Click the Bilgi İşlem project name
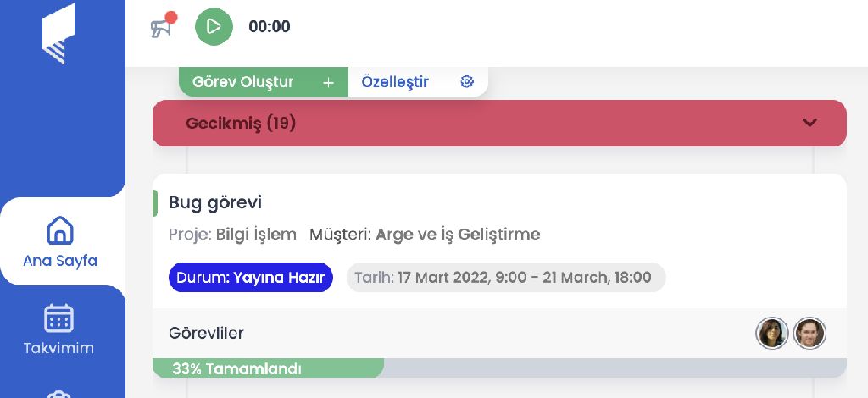Image resolution: width=868 pixels, height=398 pixels. click(256, 234)
